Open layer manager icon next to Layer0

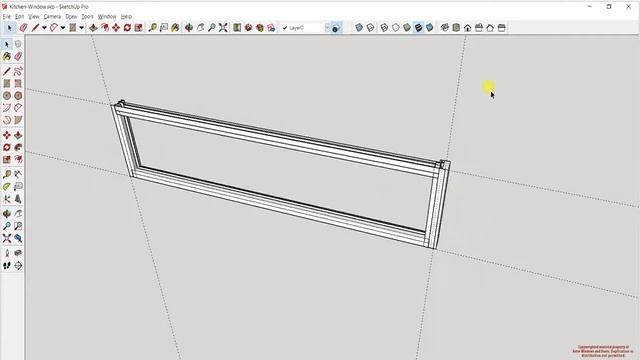tap(335, 28)
